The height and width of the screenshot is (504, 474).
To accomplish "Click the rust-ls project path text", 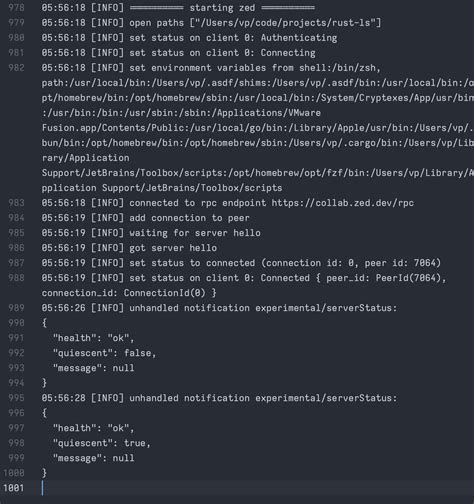I will coord(285,23).
